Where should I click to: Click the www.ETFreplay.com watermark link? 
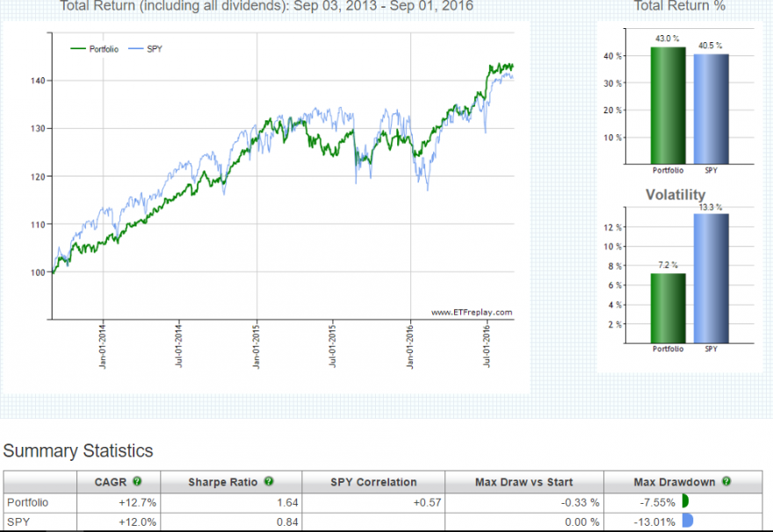[472, 313]
